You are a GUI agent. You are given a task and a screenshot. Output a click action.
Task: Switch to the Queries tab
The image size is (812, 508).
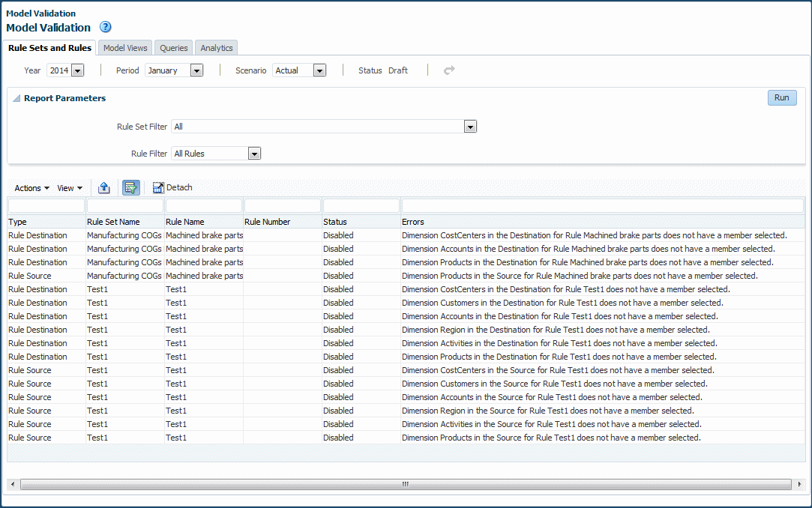pyautogui.click(x=173, y=48)
